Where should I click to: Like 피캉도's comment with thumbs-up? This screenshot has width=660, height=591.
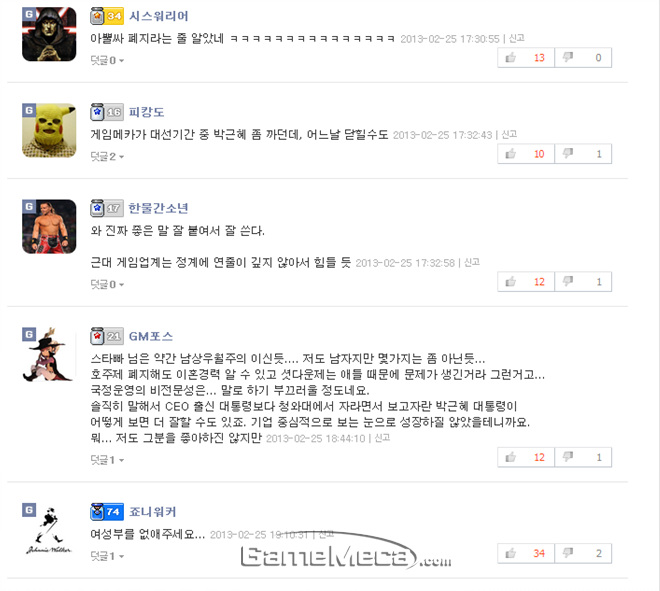pos(526,154)
